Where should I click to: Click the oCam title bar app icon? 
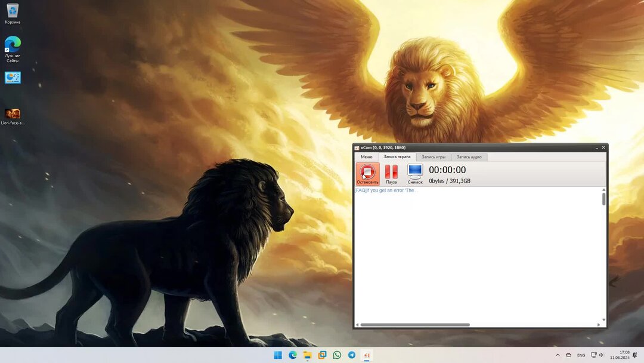357,148
